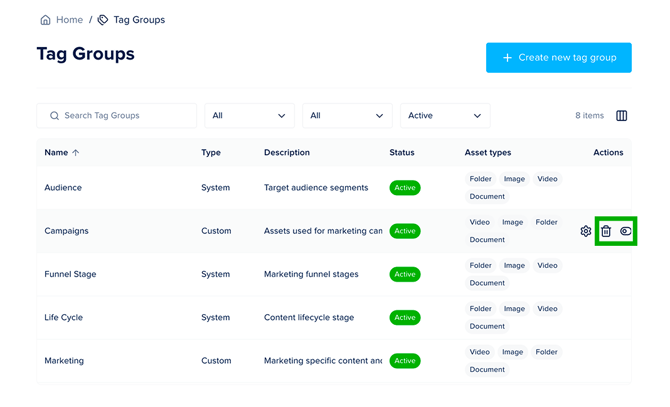The height and width of the screenshot is (407, 670).
Task: Click the magnifier icon in search box
Action: [x=54, y=116]
